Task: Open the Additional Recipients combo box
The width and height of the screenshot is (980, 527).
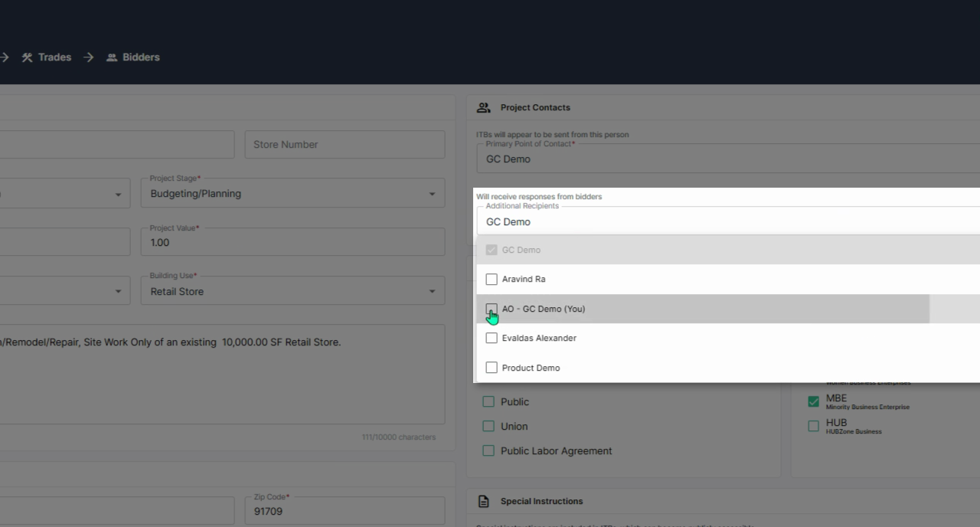Action: tap(727, 221)
